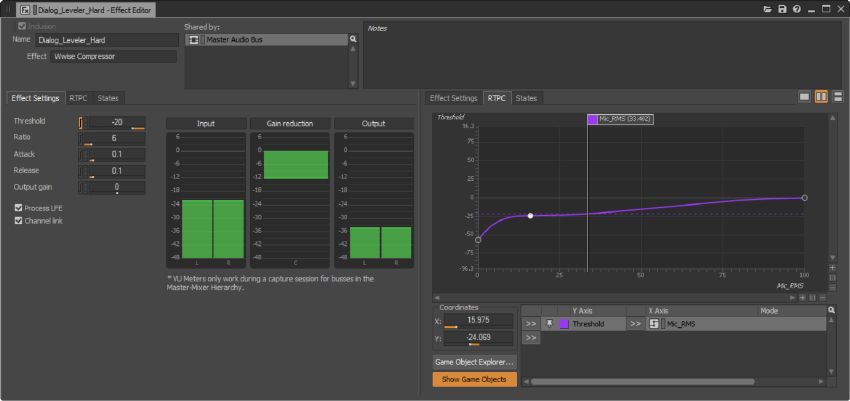The image size is (850, 401).
Task: Switch to single-panel layout view icon
Action: [x=804, y=97]
